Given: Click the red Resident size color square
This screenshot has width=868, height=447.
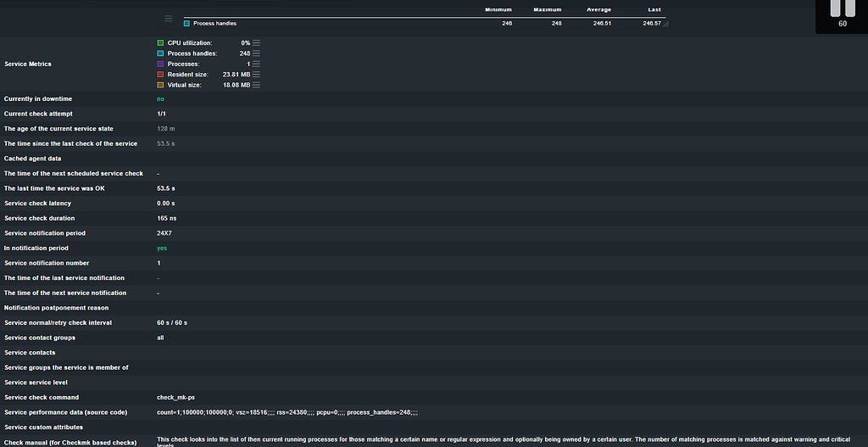Looking at the screenshot, I should pyautogui.click(x=160, y=75).
